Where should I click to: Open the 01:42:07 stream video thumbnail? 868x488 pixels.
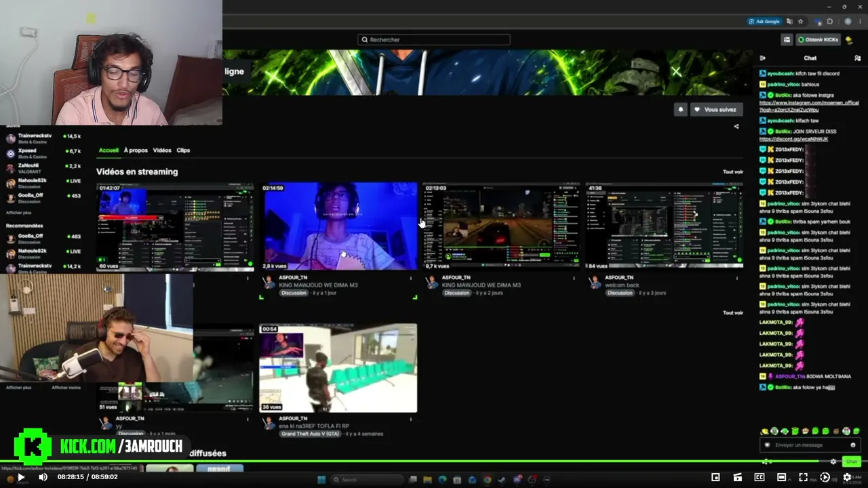pos(175,226)
